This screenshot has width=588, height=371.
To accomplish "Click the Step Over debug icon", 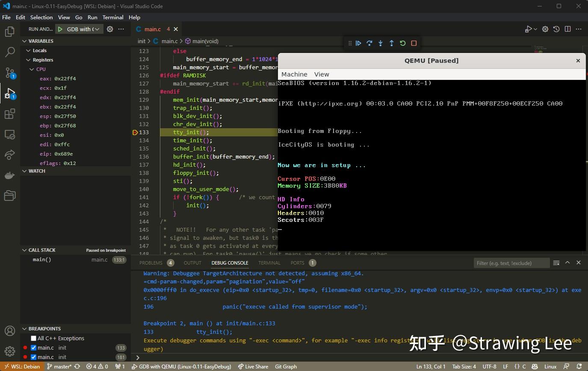I will click(369, 43).
